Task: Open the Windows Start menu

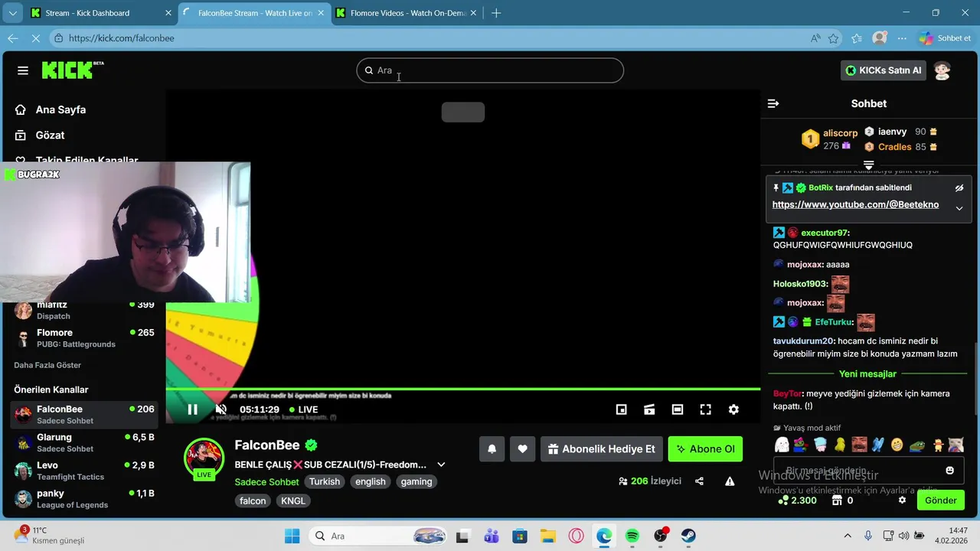Action: 292,536
